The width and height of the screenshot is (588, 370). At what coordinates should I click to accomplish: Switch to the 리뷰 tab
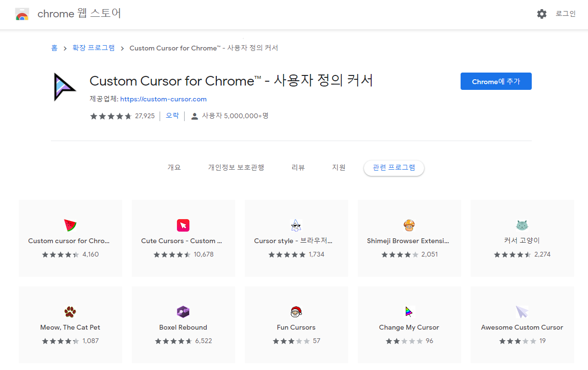(x=298, y=168)
